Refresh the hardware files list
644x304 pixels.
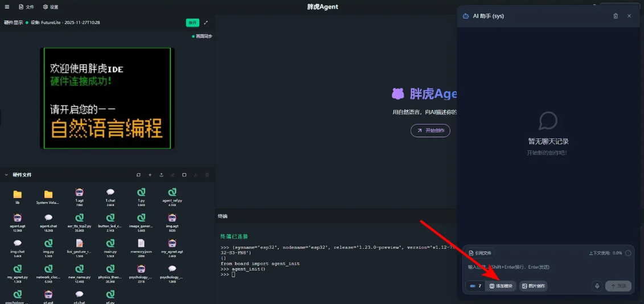(138, 175)
